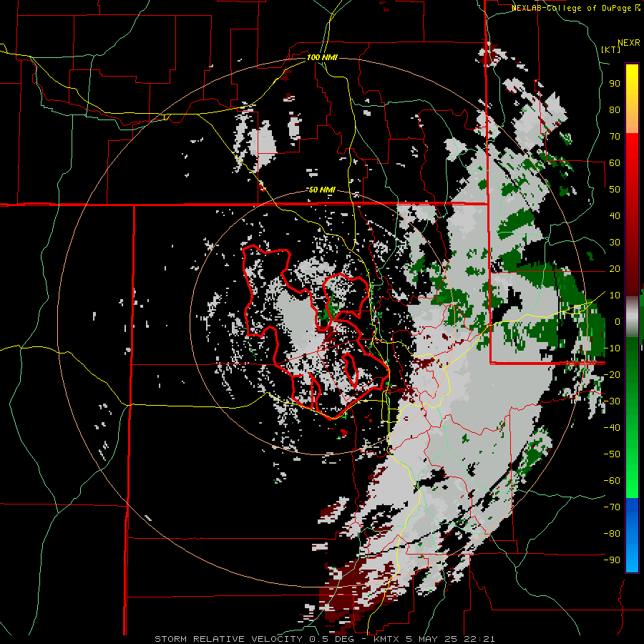Click the "-40" value on the velocity scale

(x=612, y=428)
